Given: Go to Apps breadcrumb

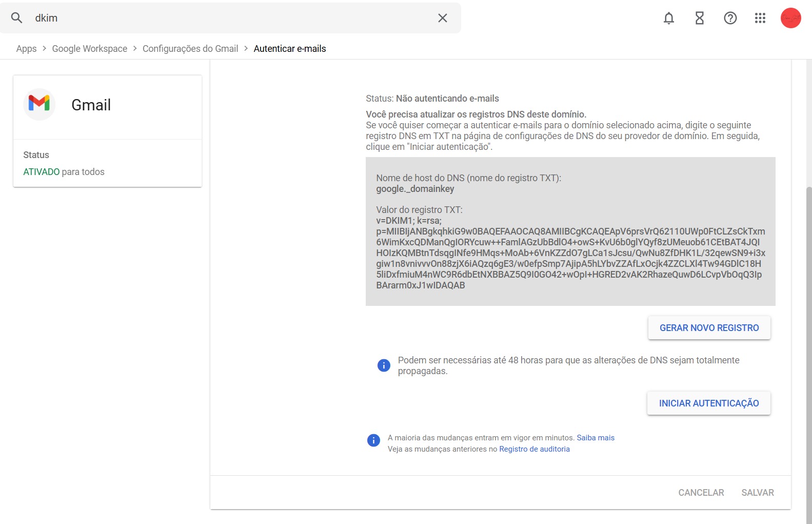Looking at the screenshot, I should (x=26, y=49).
